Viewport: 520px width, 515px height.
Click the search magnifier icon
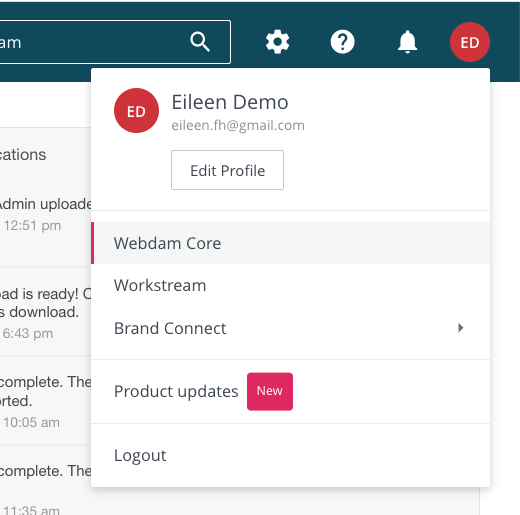[x=200, y=42]
